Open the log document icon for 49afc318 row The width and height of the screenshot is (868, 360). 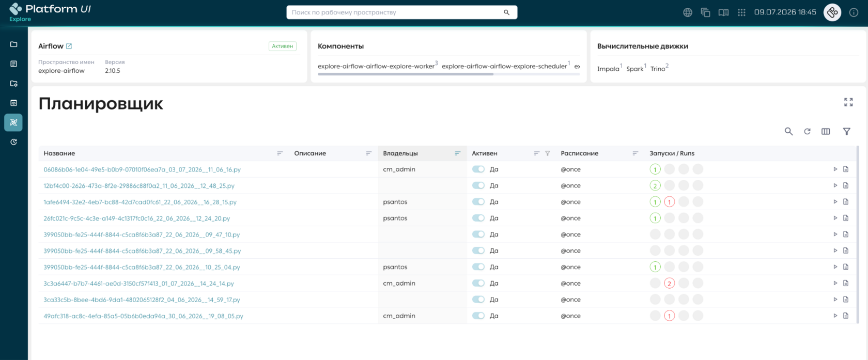click(x=846, y=316)
